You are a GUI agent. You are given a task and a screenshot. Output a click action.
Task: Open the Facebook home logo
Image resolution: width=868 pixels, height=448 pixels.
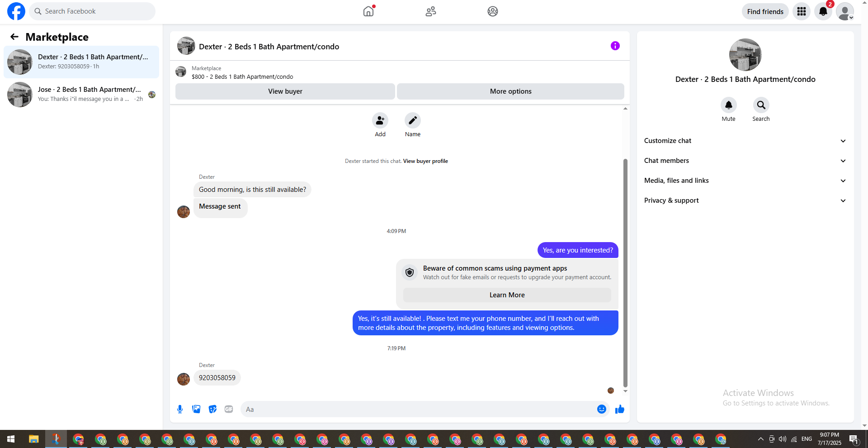click(x=16, y=11)
